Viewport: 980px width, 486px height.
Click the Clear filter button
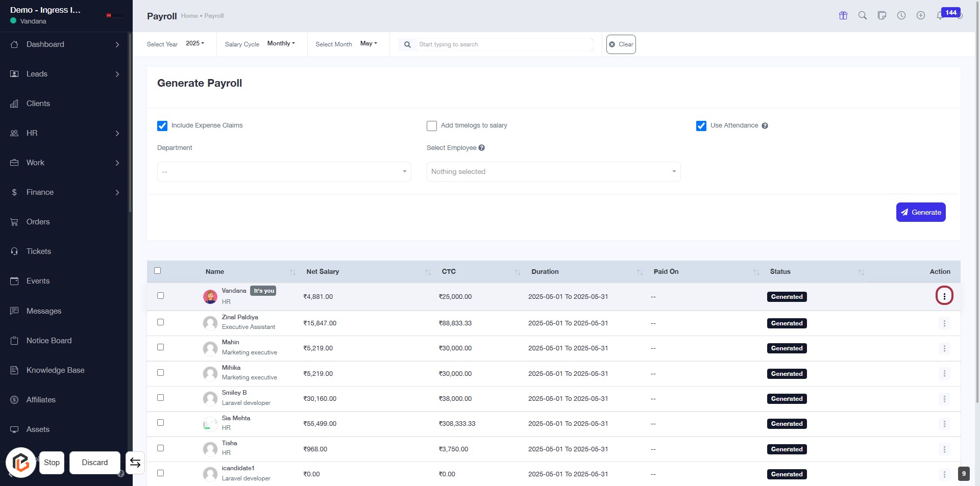tap(621, 44)
